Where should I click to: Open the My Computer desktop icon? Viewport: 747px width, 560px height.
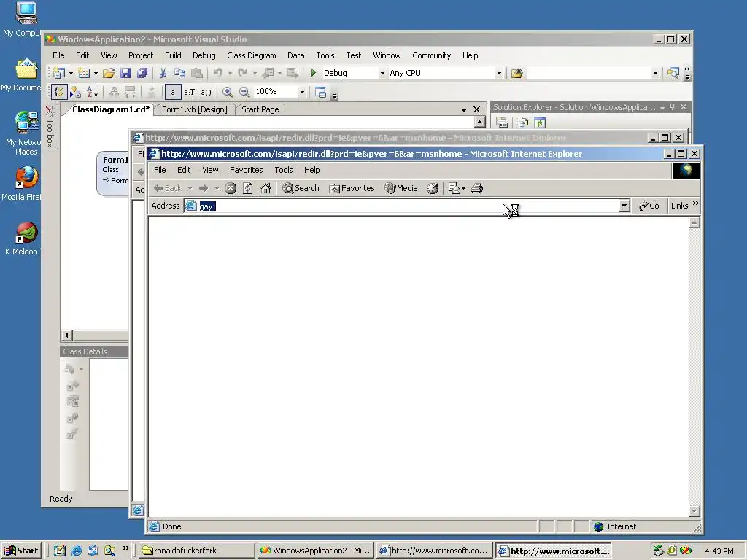[x=26, y=13]
